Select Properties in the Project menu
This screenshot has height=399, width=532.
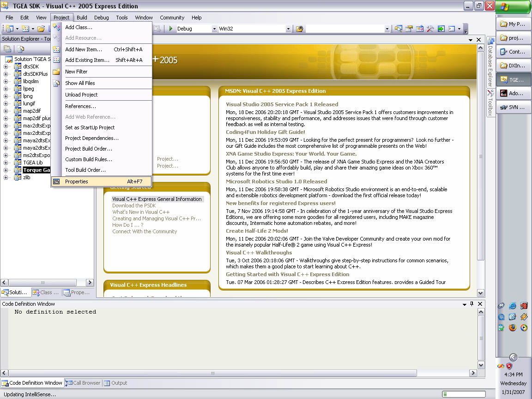coord(102,181)
